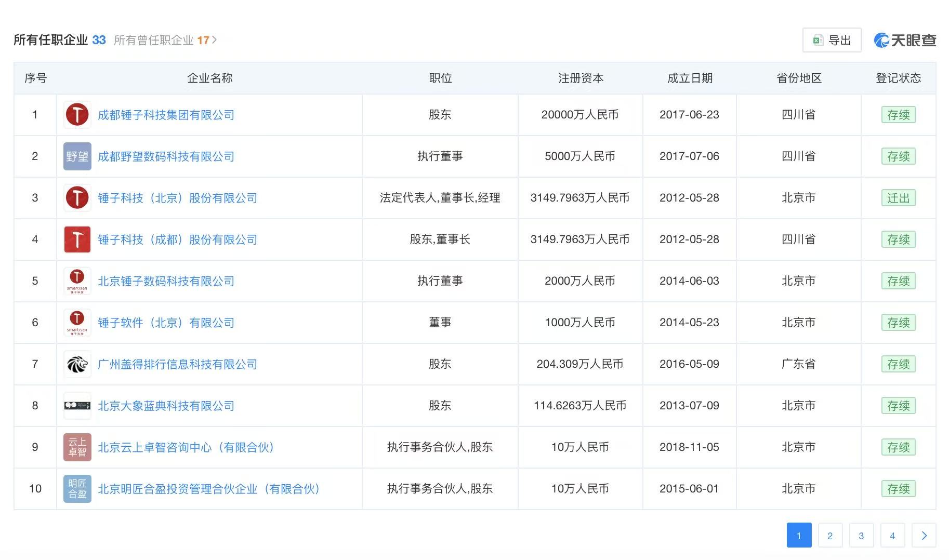Click 存续 status tag for 成都锤子科技集团有限公司
The image size is (949, 560).
pos(898,115)
